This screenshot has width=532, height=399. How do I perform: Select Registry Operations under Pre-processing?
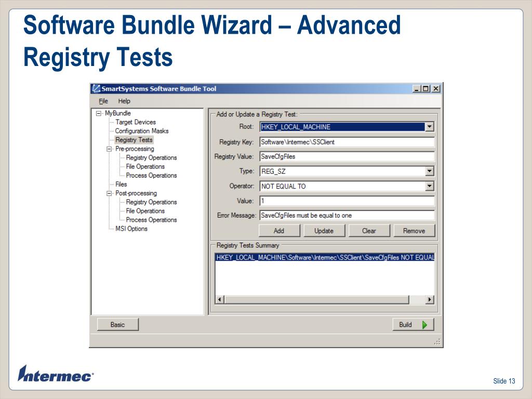pyautogui.click(x=151, y=158)
